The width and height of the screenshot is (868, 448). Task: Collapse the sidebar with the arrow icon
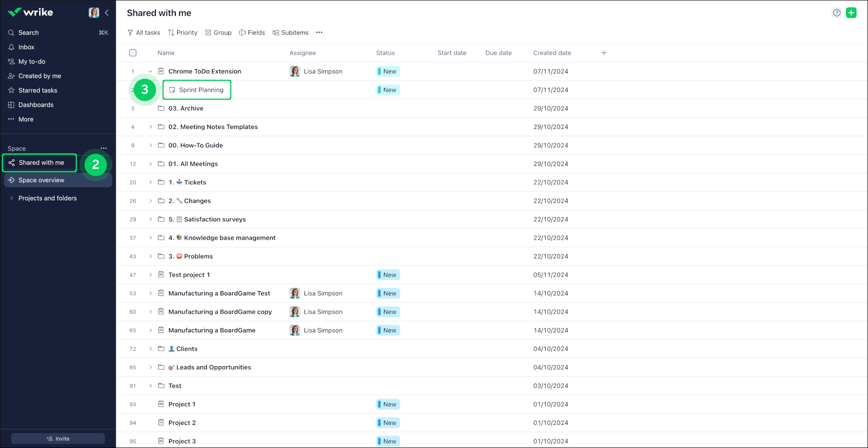click(107, 13)
